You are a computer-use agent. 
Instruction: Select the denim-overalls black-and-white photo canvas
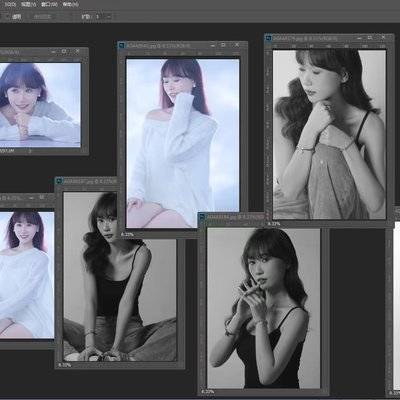point(329,134)
